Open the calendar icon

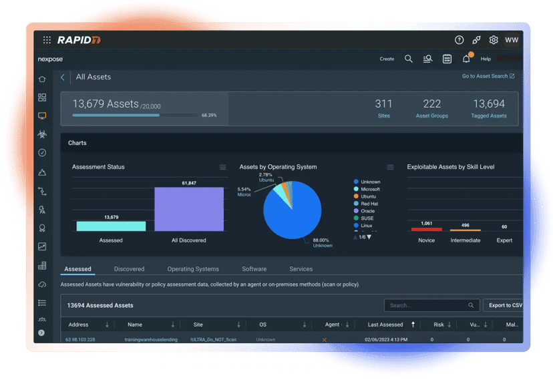coord(447,59)
